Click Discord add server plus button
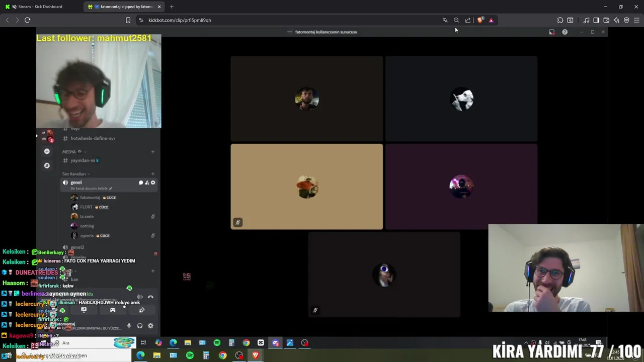Image resolution: width=644 pixels, height=362 pixels. 47,151
